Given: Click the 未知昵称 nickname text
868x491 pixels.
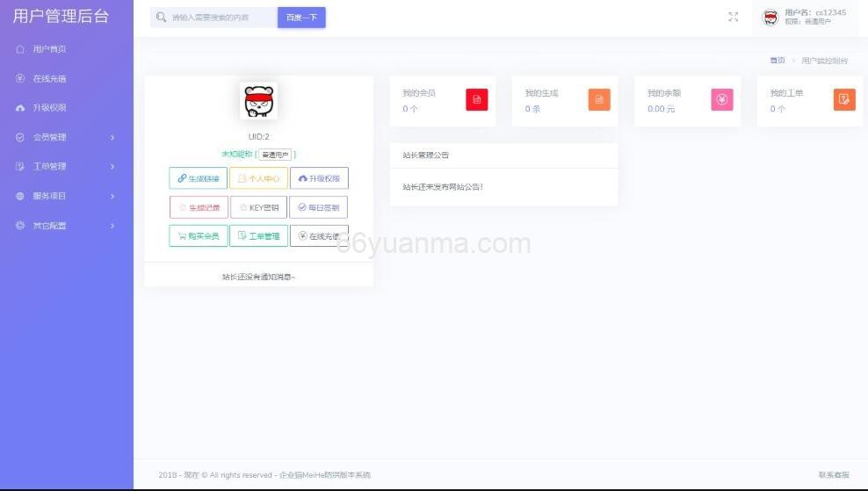Looking at the screenshot, I should (x=237, y=155).
